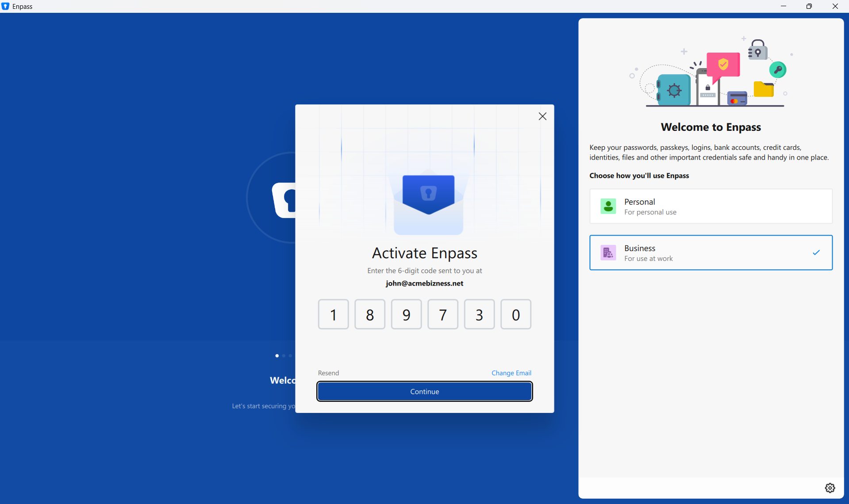Click the Welcome to Enpass heading
Image resolution: width=849 pixels, height=504 pixels.
pyautogui.click(x=711, y=127)
